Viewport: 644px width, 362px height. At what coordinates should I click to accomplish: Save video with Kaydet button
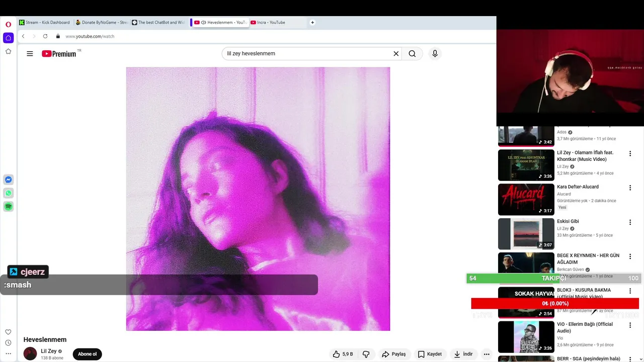[x=430, y=354]
